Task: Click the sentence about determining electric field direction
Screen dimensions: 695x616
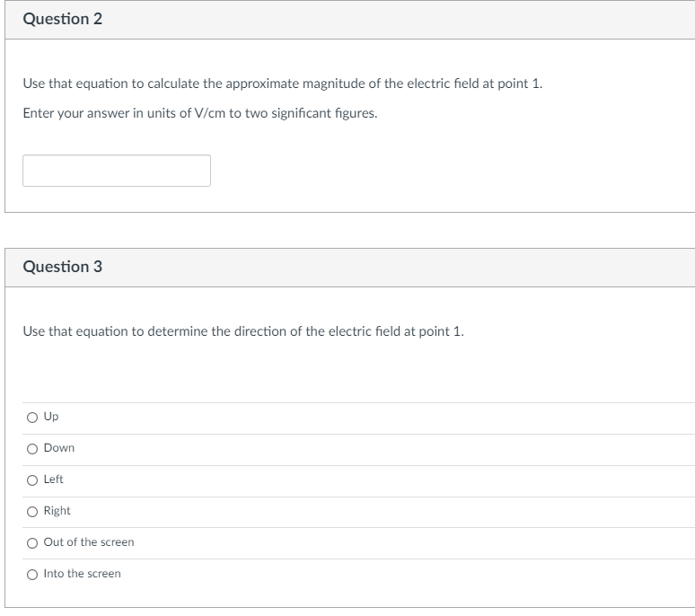Action: [243, 331]
